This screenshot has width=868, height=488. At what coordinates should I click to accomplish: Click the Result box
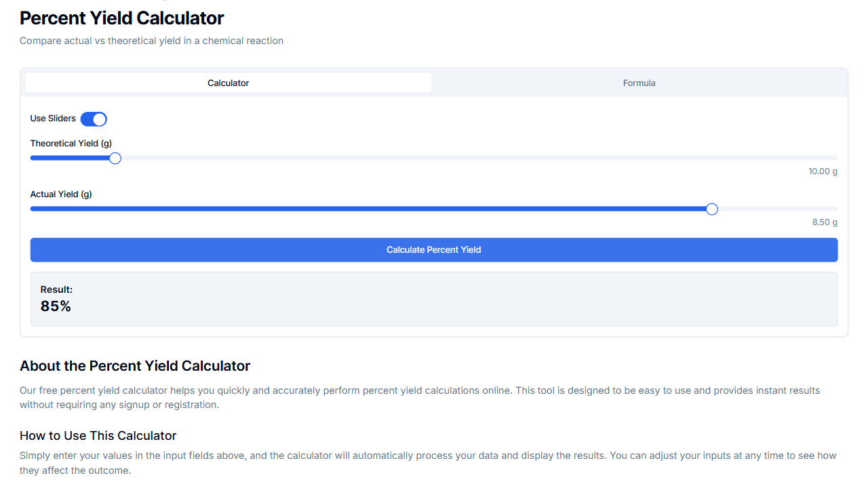(x=433, y=298)
